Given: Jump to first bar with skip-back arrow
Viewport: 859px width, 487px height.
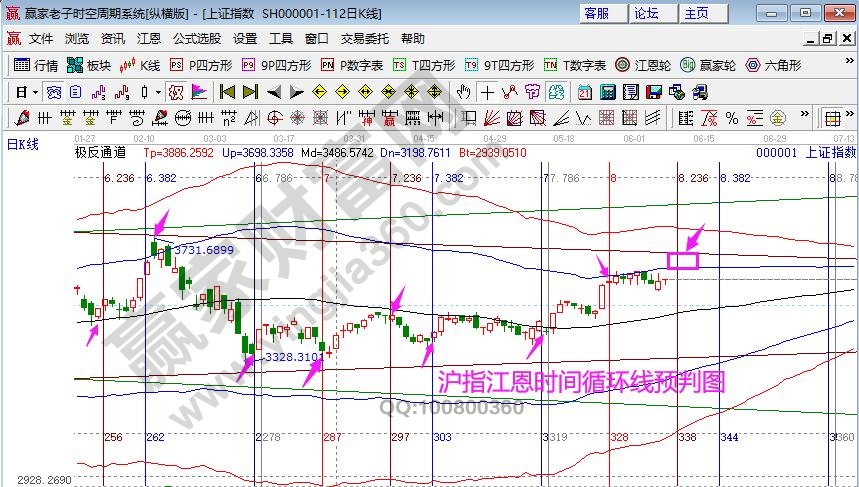Looking at the screenshot, I should [x=228, y=92].
